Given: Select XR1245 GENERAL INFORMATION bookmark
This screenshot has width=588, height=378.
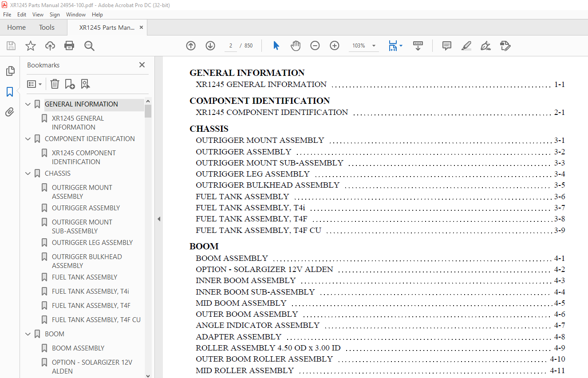Looking at the screenshot, I should click(x=78, y=123).
